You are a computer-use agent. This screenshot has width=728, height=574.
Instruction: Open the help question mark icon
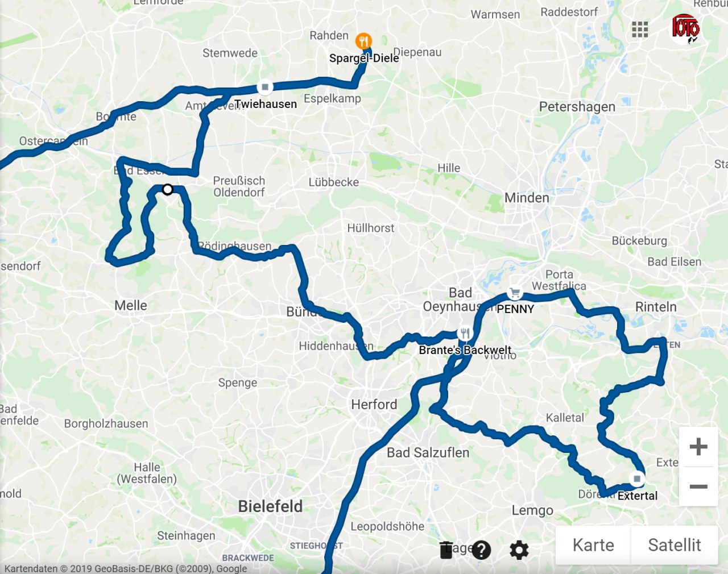481,550
